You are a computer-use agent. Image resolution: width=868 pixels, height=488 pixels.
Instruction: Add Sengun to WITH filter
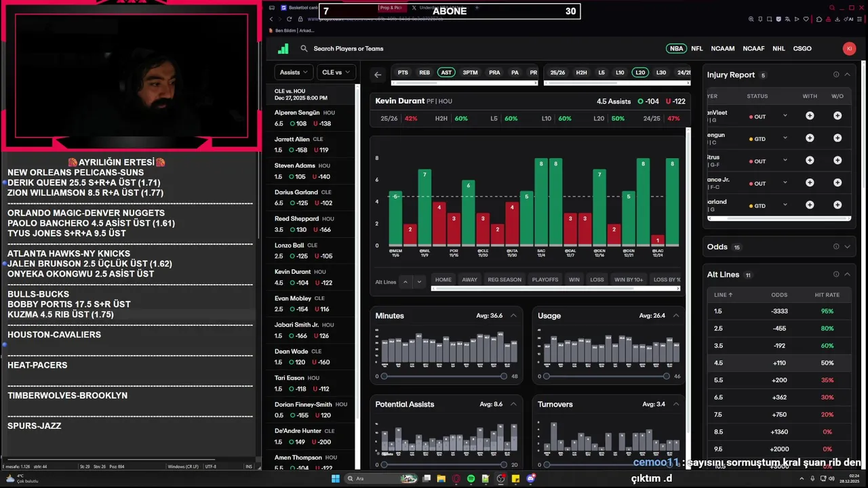tap(810, 138)
